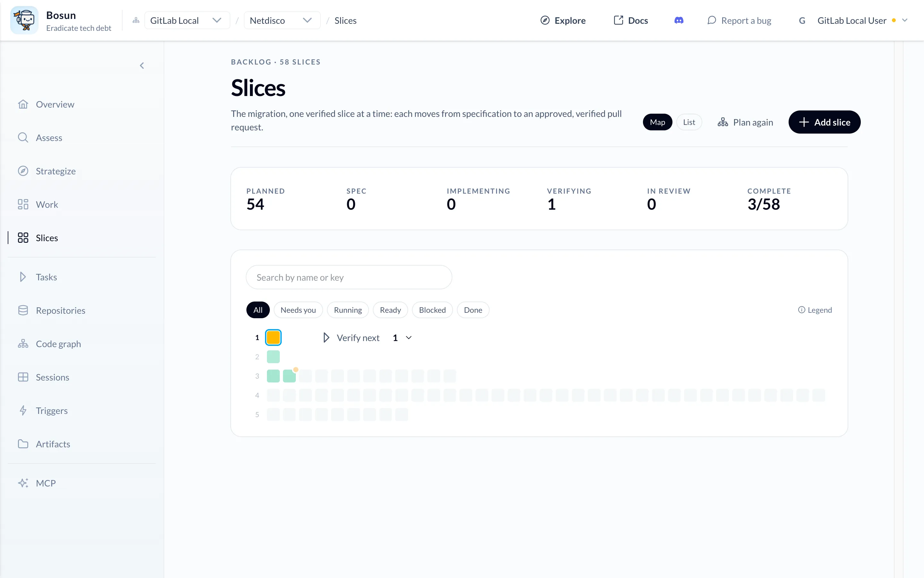Open the Netdisco project dropdown
This screenshot has height=578, width=924.
click(x=282, y=20)
